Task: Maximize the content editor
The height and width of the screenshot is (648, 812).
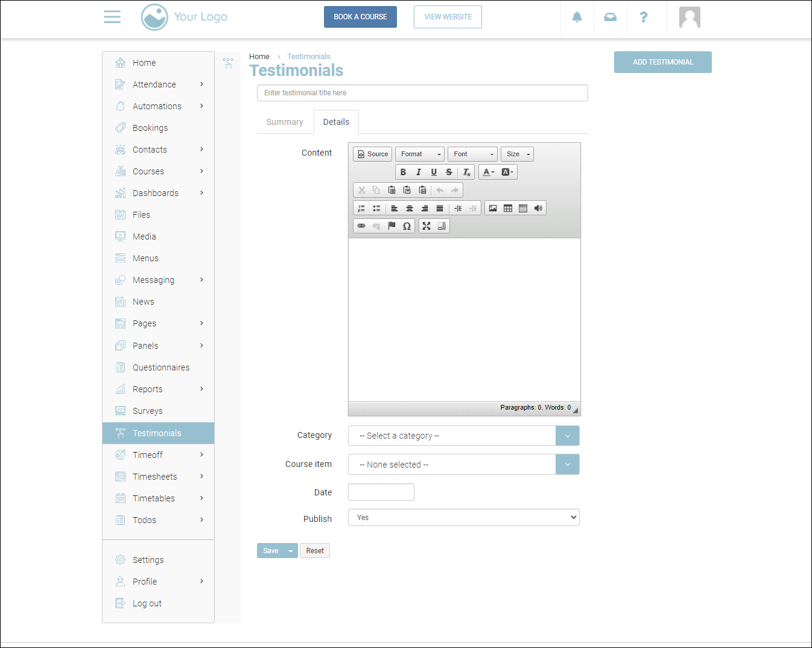Action: point(427,226)
